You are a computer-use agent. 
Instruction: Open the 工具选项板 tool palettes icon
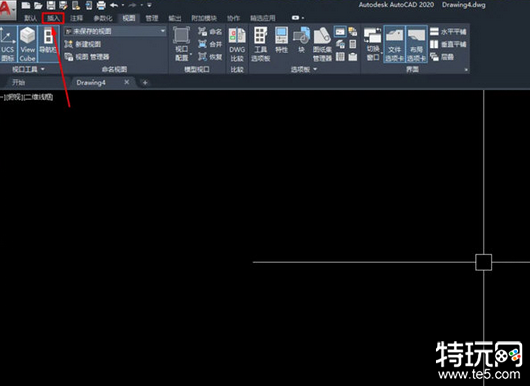261,44
